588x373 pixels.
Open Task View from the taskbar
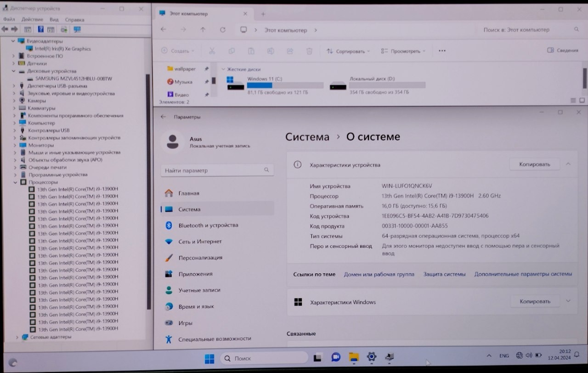click(317, 357)
